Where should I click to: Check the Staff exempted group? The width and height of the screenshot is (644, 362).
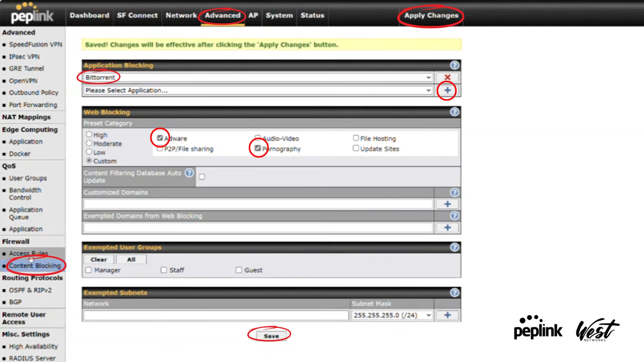pyautogui.click(x=164, y=270)
